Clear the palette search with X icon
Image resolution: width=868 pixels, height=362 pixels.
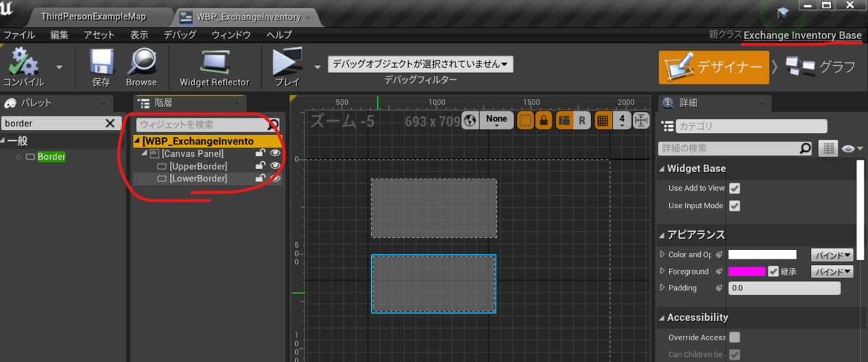[x=110, y=124]
